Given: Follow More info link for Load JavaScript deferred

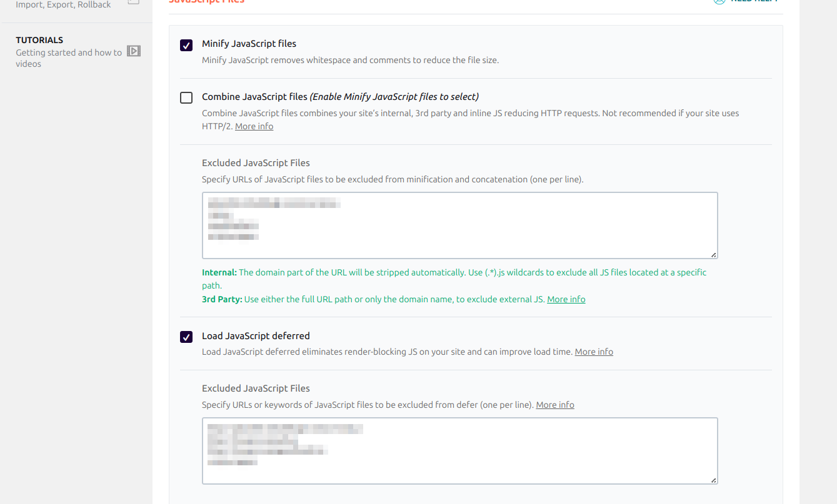Looking at the screenshot, I should (594, 352).
